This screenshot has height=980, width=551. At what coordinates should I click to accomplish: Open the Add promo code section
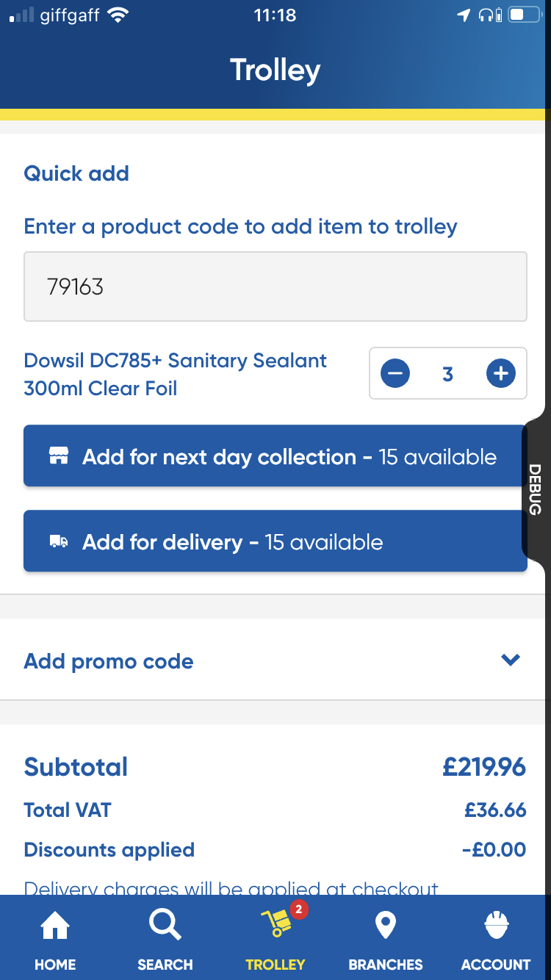[109, 661]
